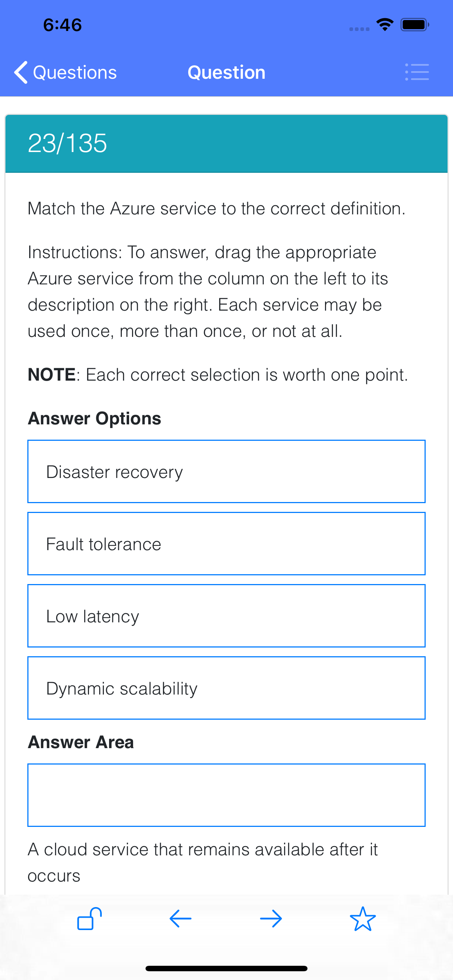
Task: Select the Fault tolerance option
Action: click(226, 544)
